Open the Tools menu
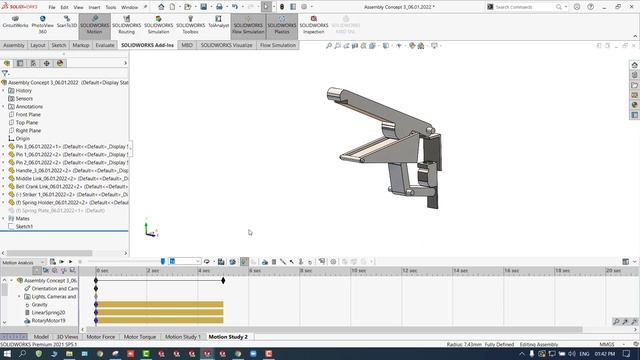 111,7
